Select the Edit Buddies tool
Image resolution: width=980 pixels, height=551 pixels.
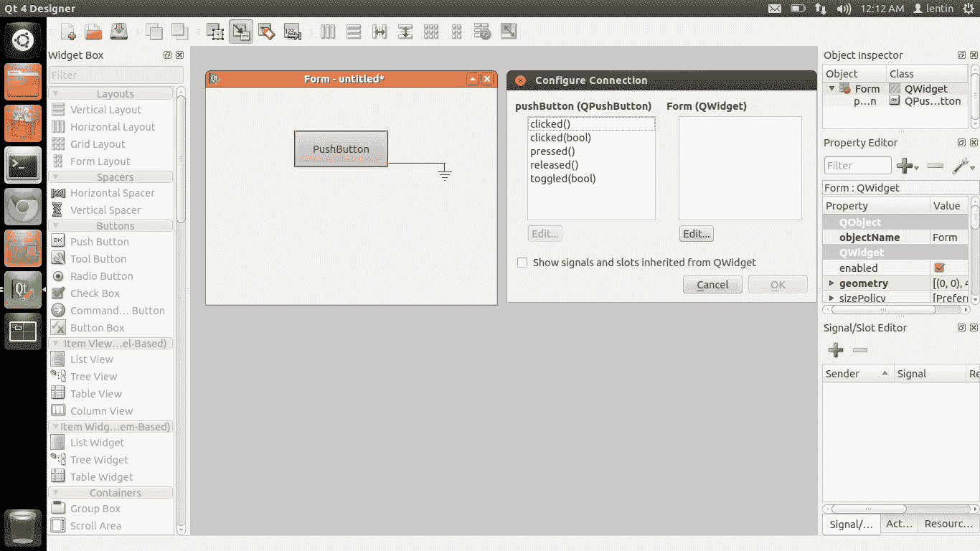pos(266,32)
